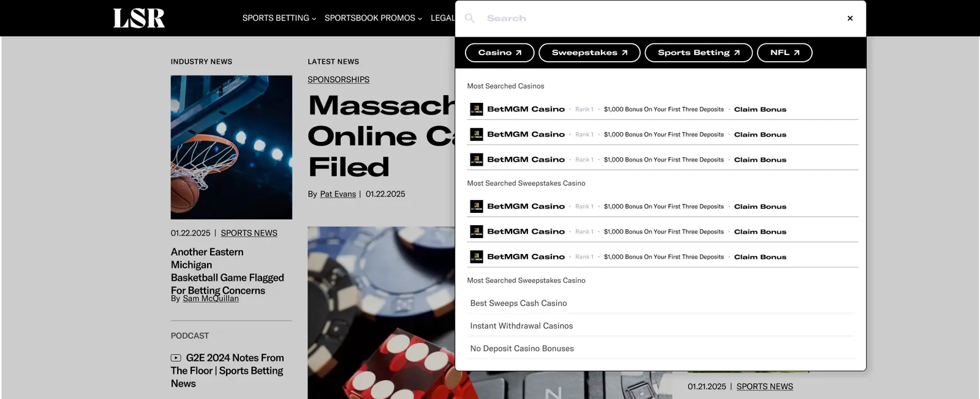Screen dimensions: 980x399
Task: Open first BetMGM Casino name under Most Searched Casinos
Action: pos(526,110)
